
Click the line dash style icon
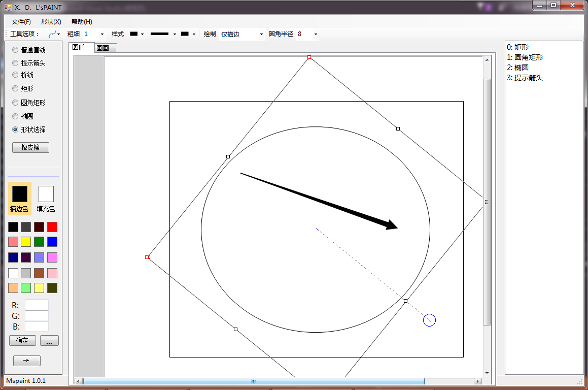160,34
